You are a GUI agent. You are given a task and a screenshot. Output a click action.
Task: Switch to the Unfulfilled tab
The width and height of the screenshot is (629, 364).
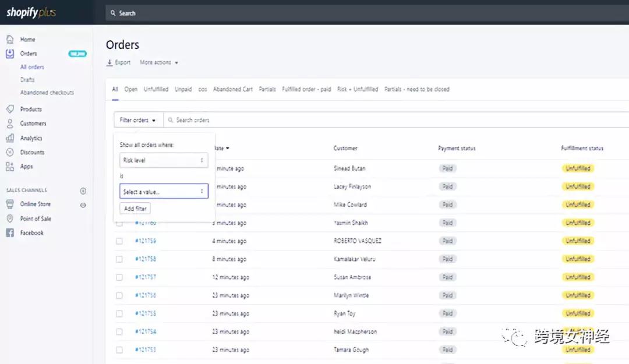tap(156, 90)
